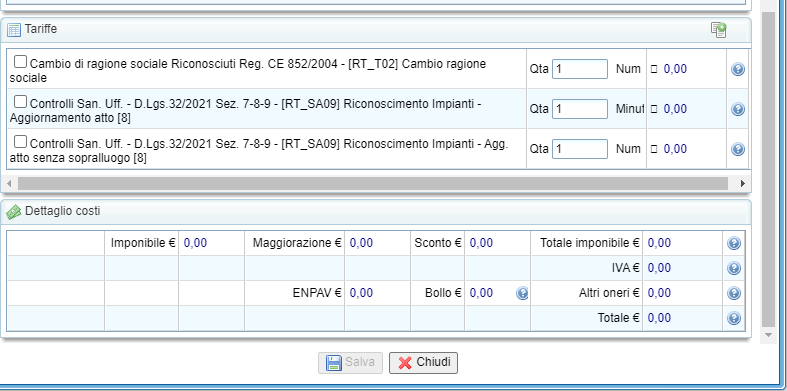Click Qta field for Aggiornamento atto [8]
Screen dimensions: 787x391
point(580,109)
